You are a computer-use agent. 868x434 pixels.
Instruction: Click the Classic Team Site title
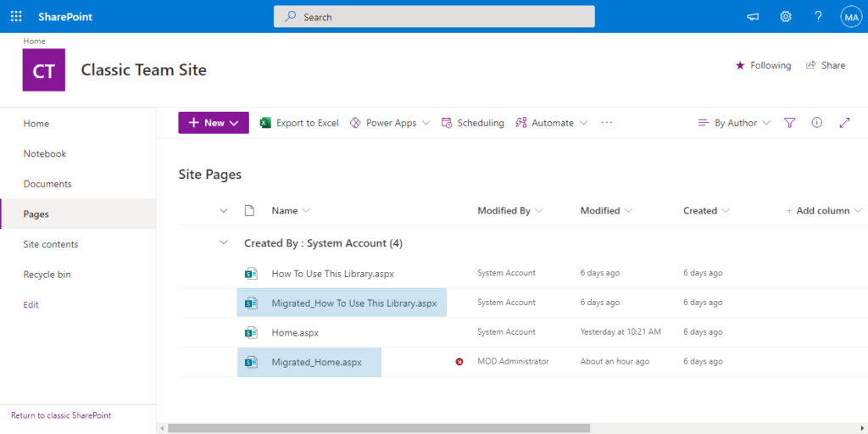point(144,70)
